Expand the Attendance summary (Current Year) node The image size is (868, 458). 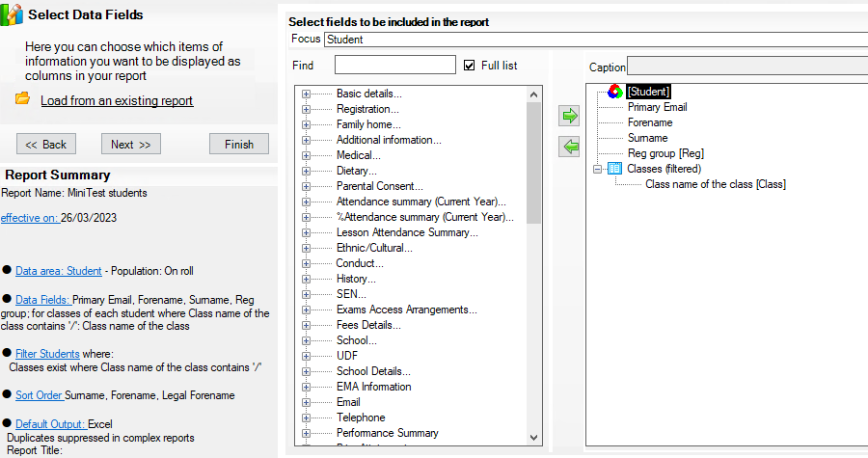click(x=306, y=202)
